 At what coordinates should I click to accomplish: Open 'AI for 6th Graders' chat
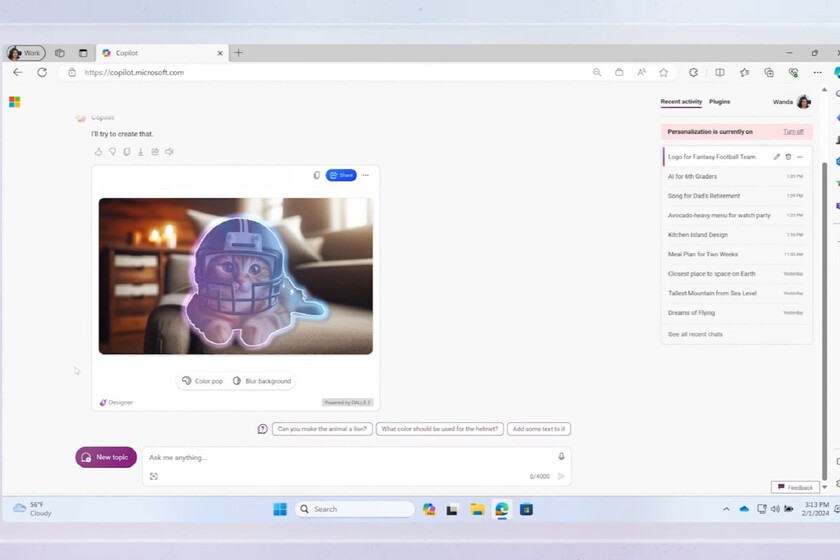(737, 176)
